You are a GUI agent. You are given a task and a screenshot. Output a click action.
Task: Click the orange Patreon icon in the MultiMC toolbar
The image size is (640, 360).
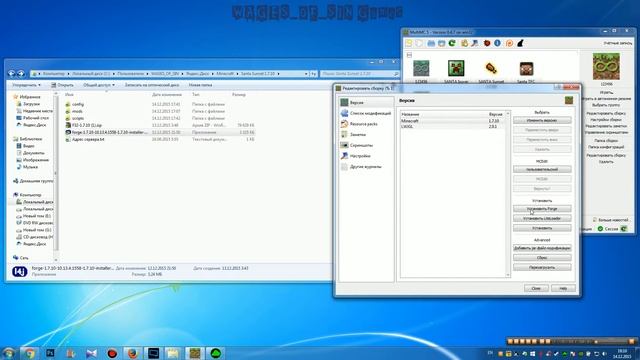click(x=509, y=43)
